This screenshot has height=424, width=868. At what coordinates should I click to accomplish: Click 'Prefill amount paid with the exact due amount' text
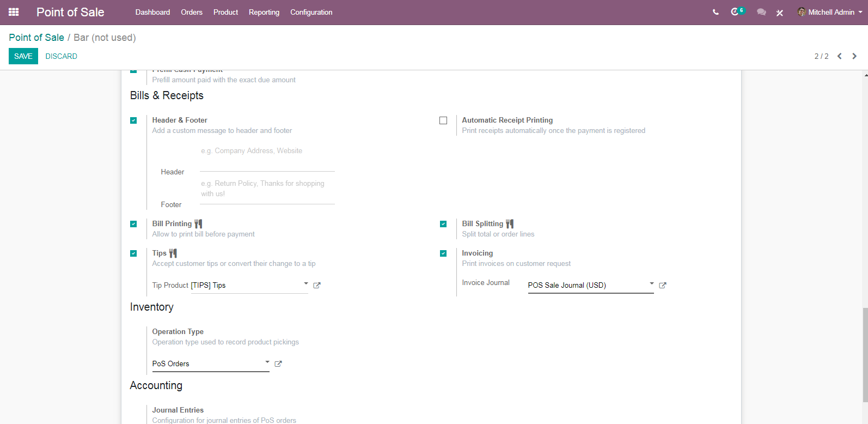(224, 80)
